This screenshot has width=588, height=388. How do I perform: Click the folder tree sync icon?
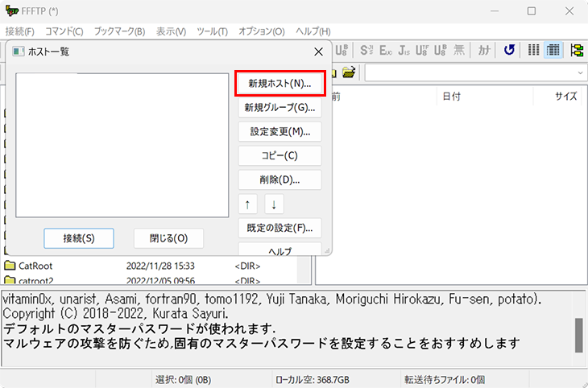(577, 50)
